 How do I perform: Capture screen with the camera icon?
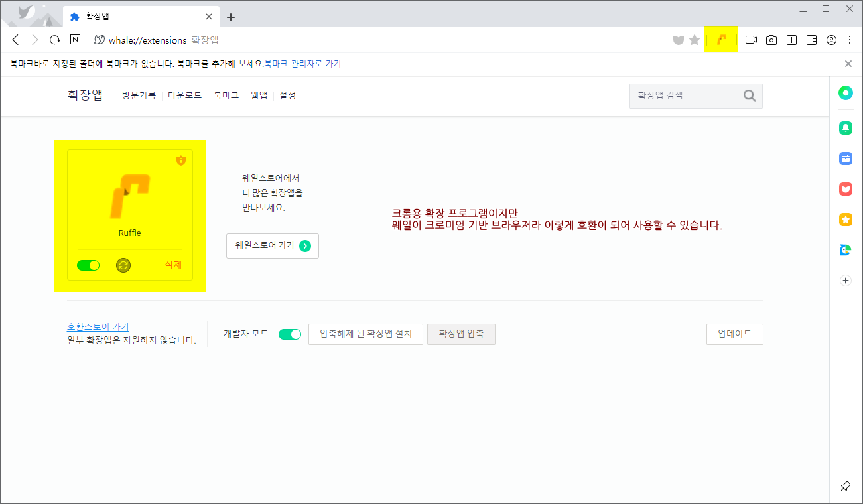[x=771, y=40]
